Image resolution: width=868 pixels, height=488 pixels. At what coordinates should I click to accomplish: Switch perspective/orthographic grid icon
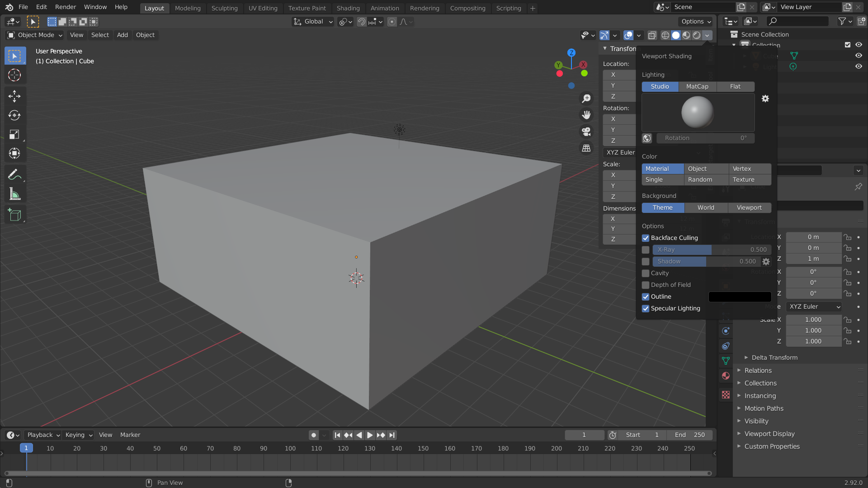pos(586,148)
